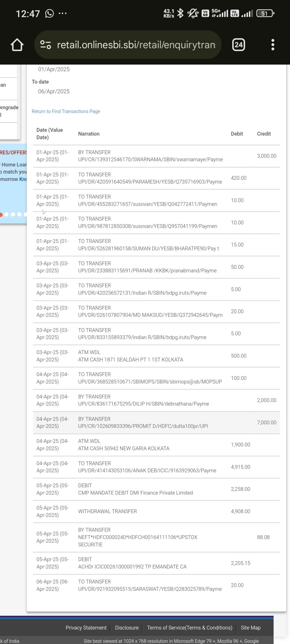Select the third carousel indicator dot

click(x=13, y=214)
